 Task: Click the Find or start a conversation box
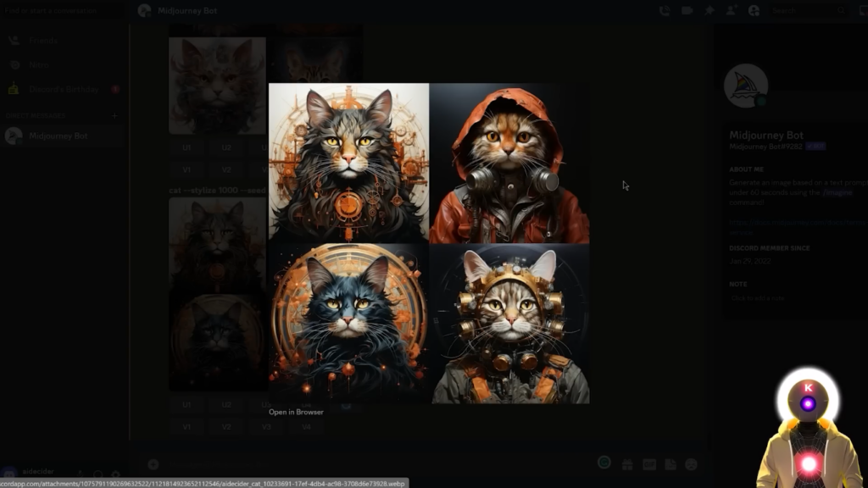point(63,10)
